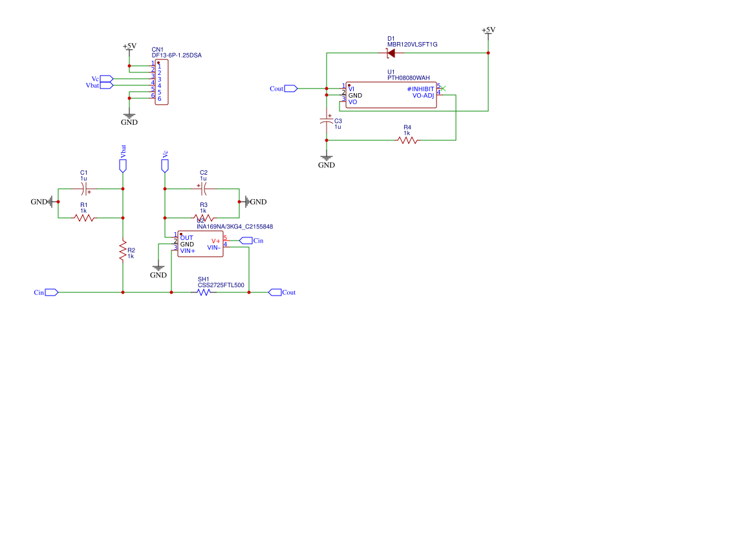The image size is (756, 535).
Task: Click the no-connect X on the #INHIBIT pin
Action: [x=443, y=89]
